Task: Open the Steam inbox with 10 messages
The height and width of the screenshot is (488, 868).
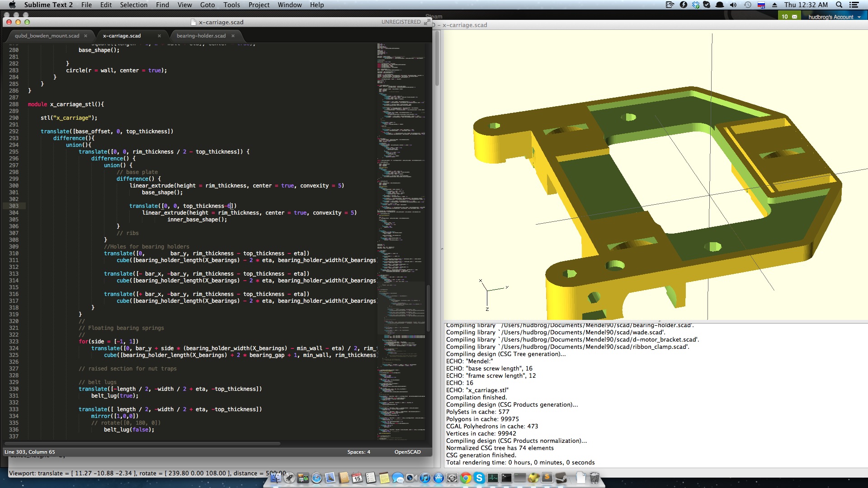Action: click(x=789, y=17)
